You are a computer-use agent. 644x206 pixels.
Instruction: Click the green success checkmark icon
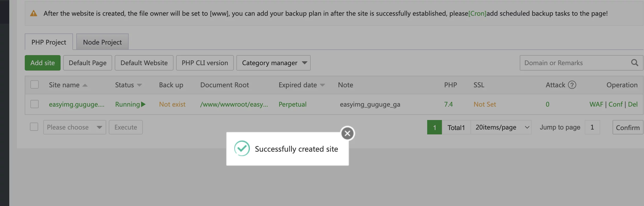[242, 148]
